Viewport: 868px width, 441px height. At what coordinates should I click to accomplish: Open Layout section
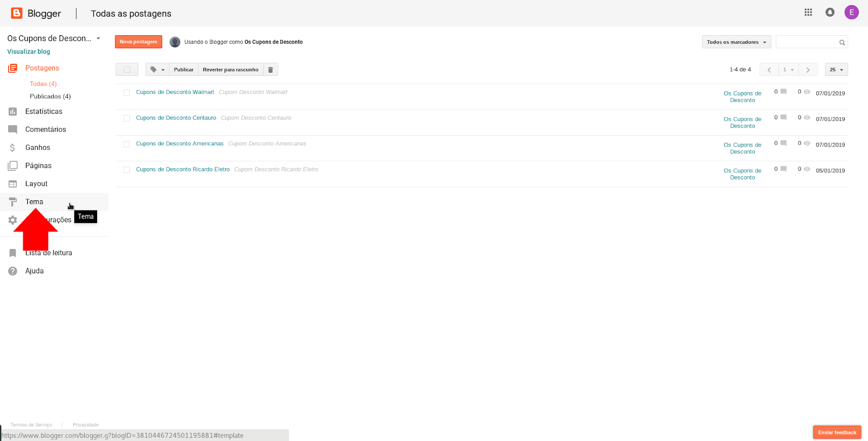coord(36,183)
